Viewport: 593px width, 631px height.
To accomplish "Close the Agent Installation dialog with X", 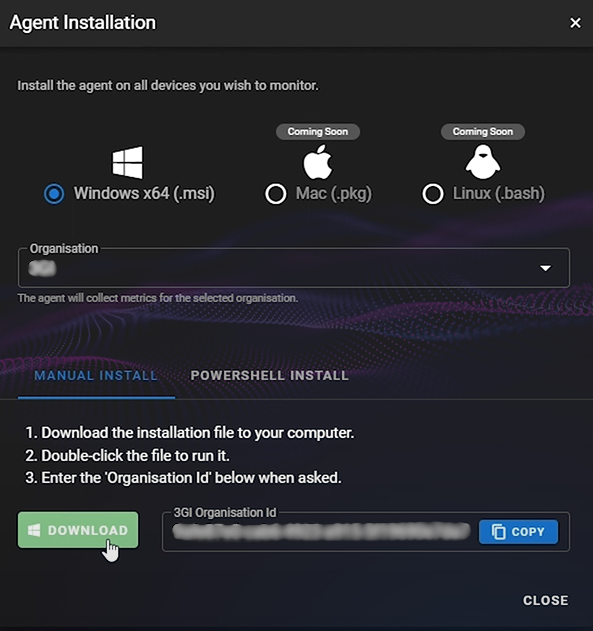I will [575, 23].
